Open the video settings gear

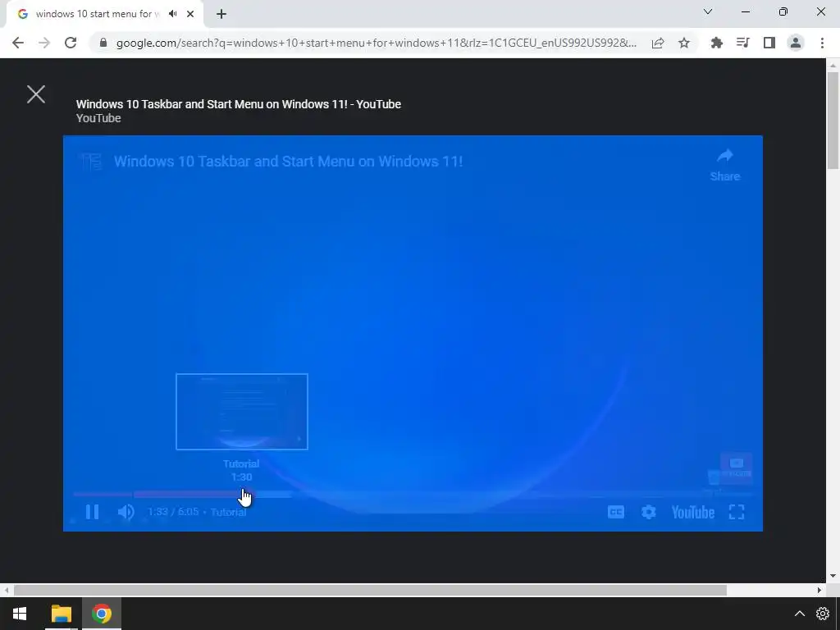pyautogui.click(x=648, y=512)
